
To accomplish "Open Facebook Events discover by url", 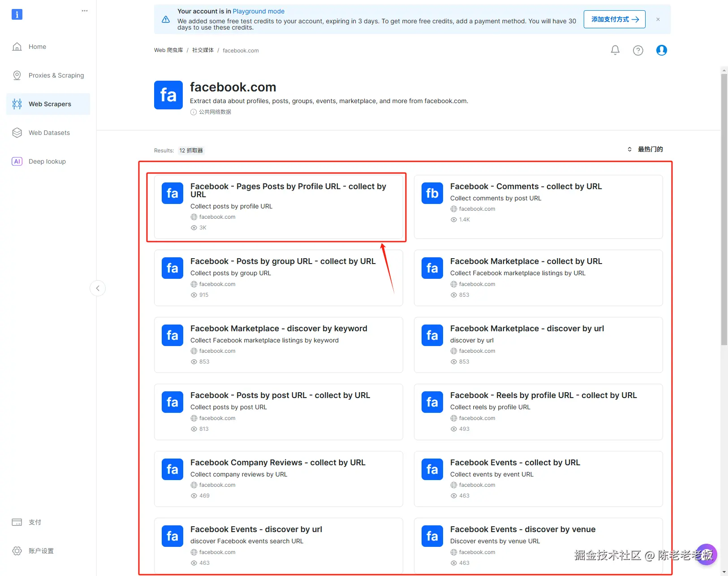I will click(278, 546).
